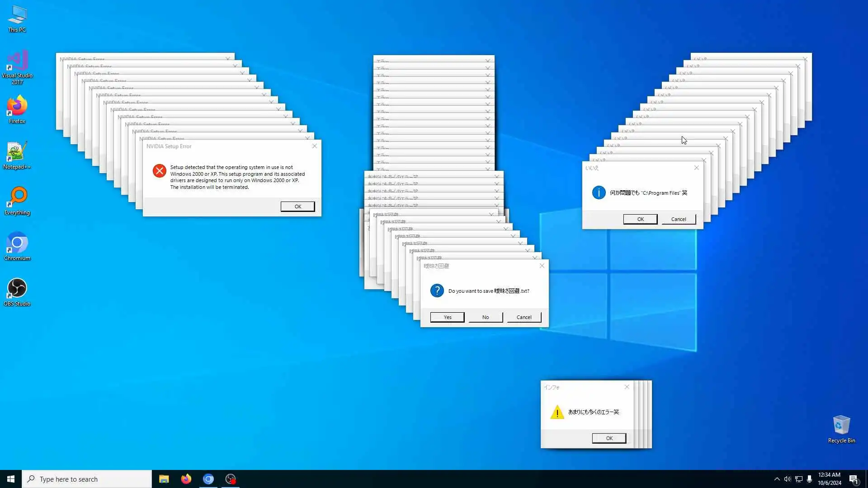Click Yes in the save txt dialog
868x488 pixels.
click(x=447, y=317)
